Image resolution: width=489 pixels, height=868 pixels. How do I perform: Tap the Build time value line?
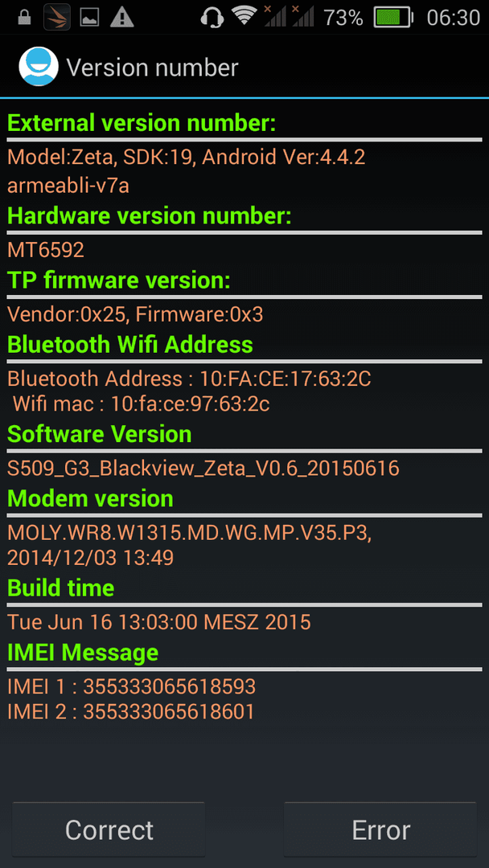pyautogui.click(x=159, y=622)
